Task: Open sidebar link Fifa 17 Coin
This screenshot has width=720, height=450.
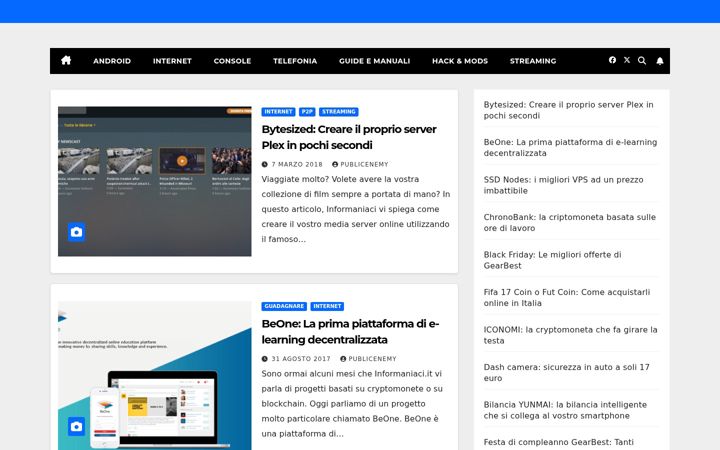Action: pos(567,298)
